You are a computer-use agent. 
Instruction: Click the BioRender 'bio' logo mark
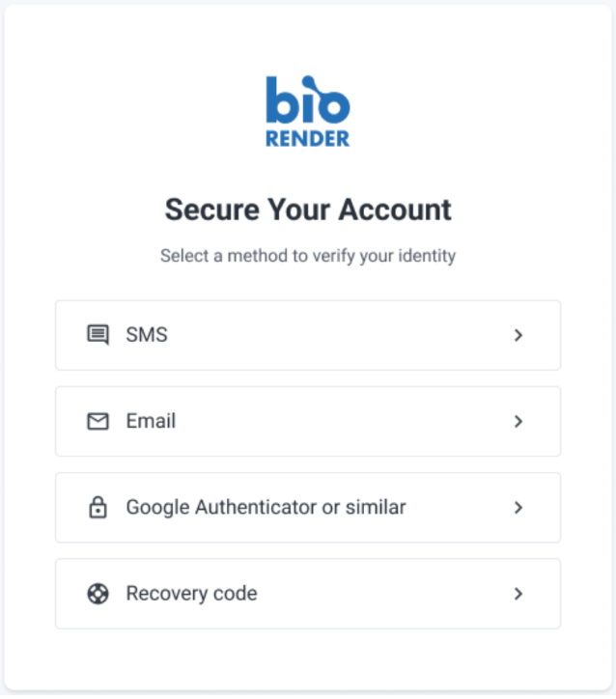(307, 100)
